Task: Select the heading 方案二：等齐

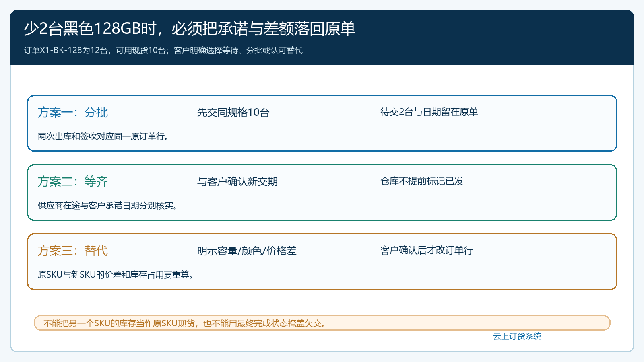Action: [73, 181]
